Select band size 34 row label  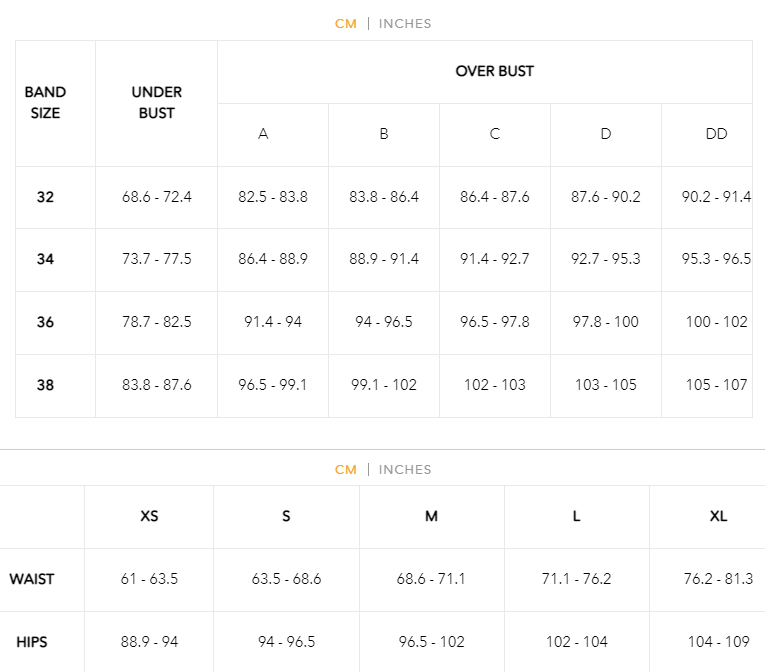point(45,259)
